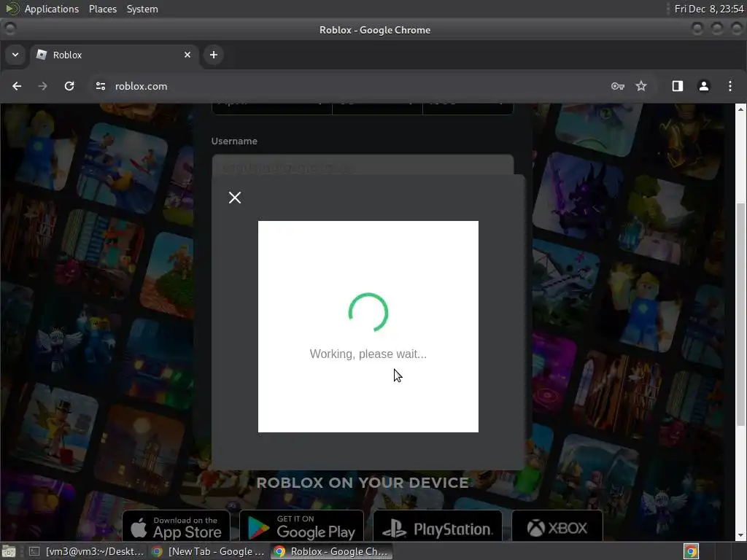The height and width of the screenshot is (560, 747).
Task: Click the PlayStation badge
Action: point(438,526)
